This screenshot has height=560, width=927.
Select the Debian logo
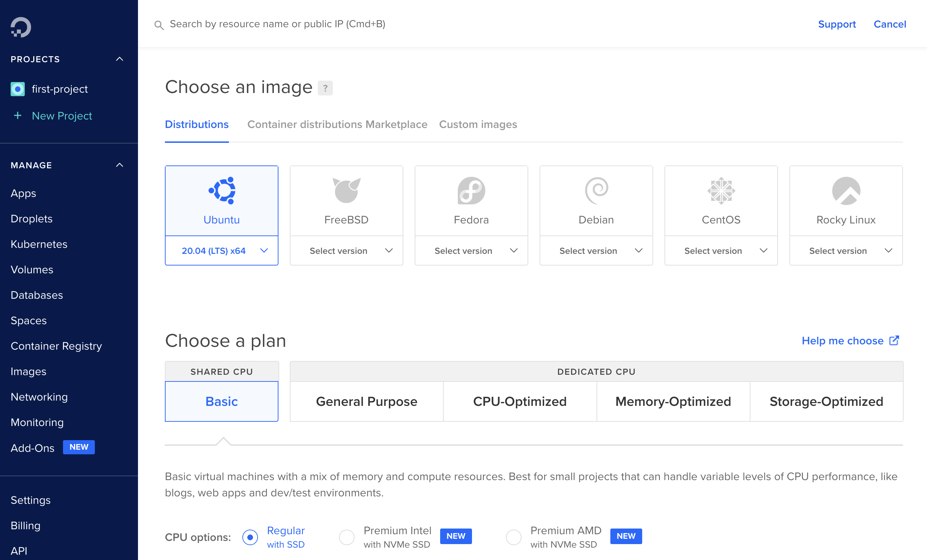(596, 190)
